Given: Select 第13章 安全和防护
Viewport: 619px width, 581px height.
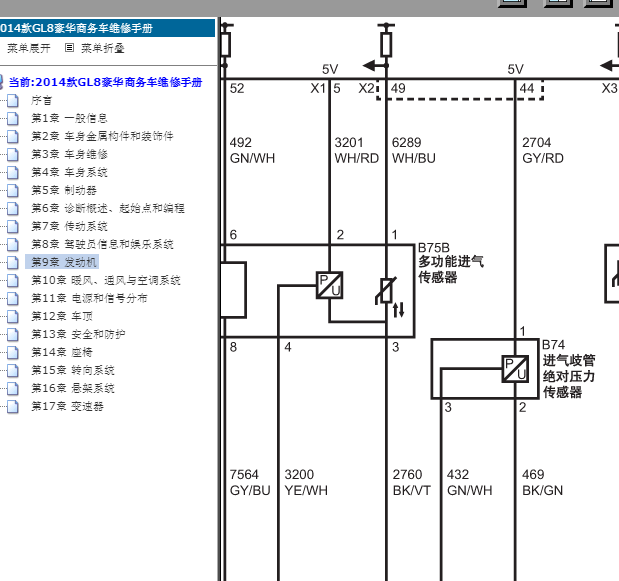Looking at the screenshot, I should coord(78,334).
